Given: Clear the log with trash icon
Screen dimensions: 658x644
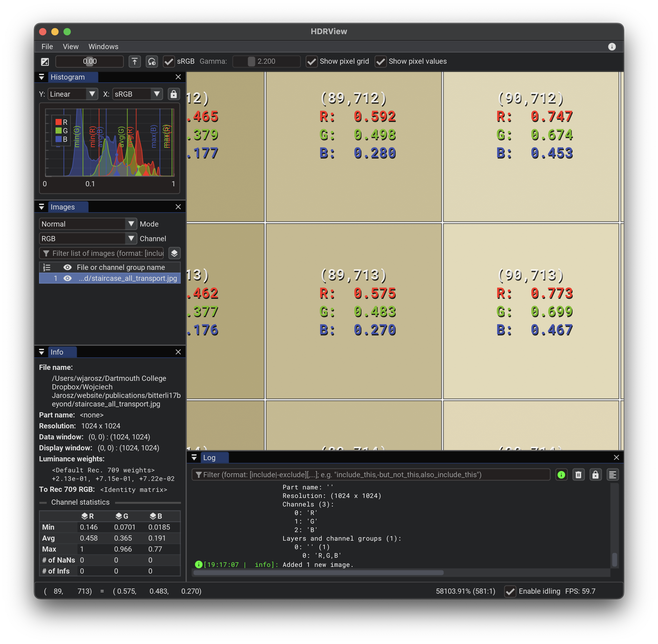Looking at the screenshot, I should tap(578, 474).
